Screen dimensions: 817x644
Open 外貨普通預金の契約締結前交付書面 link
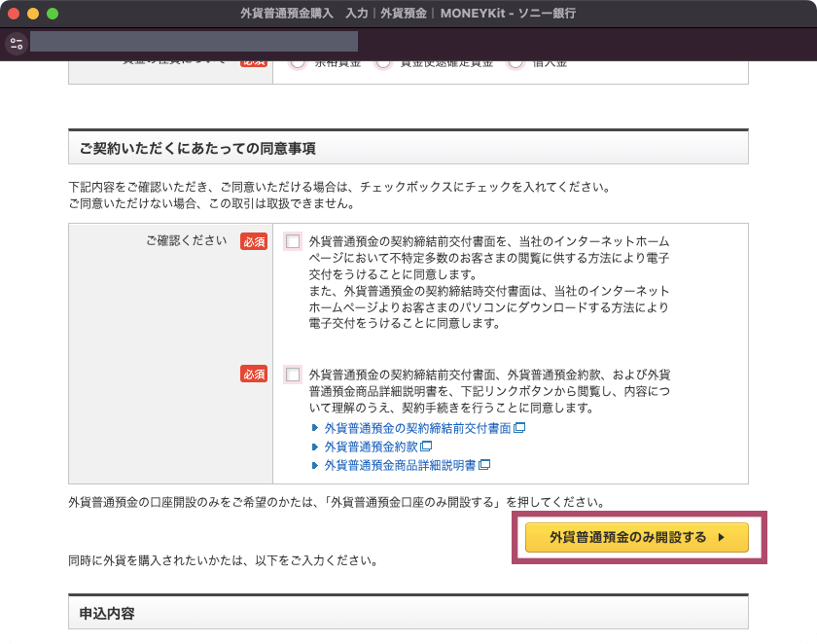417,428
